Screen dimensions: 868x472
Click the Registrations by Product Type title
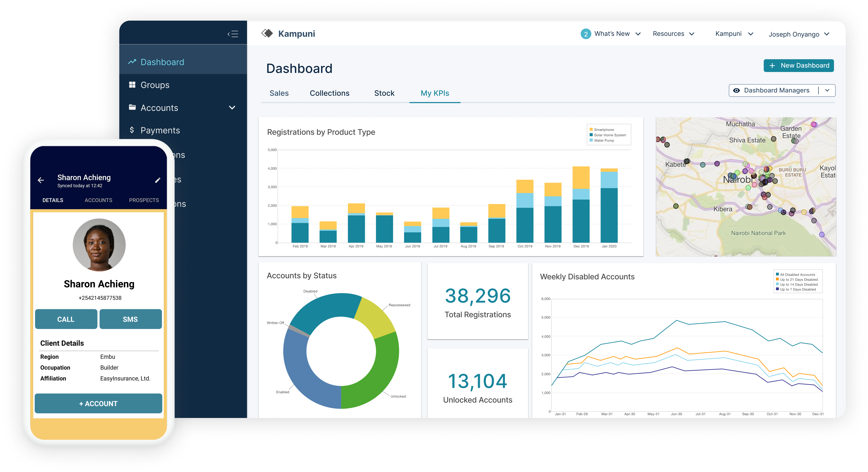coord(321,132)
